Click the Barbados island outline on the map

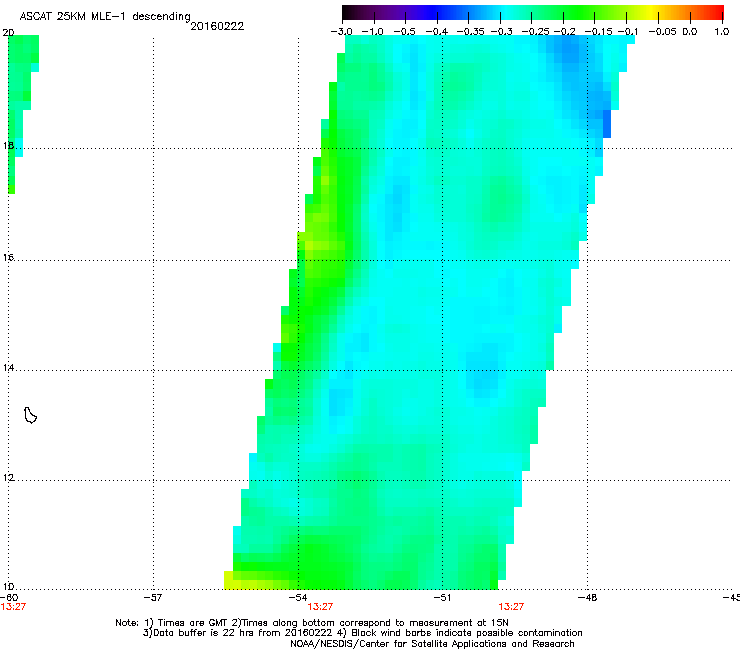30,415
